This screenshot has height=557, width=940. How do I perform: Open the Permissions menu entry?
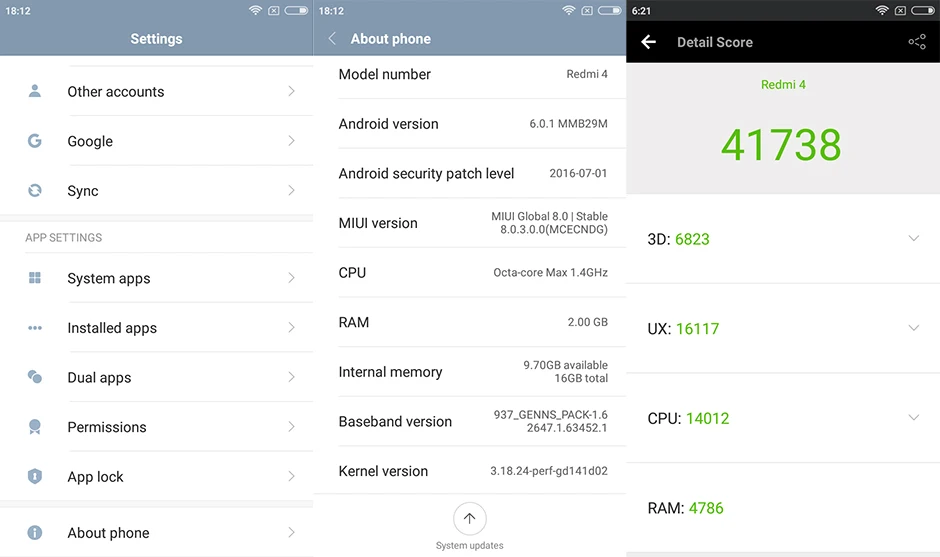pyautogui.click(x=156, y=426)
